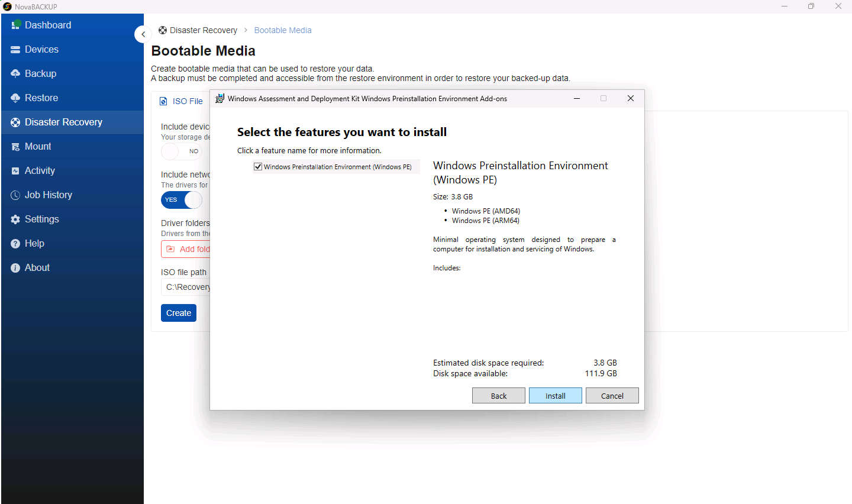Click the Backup cloud icon
The height and width of the screenshot is (504, 852).
click(x=15, y=74)
